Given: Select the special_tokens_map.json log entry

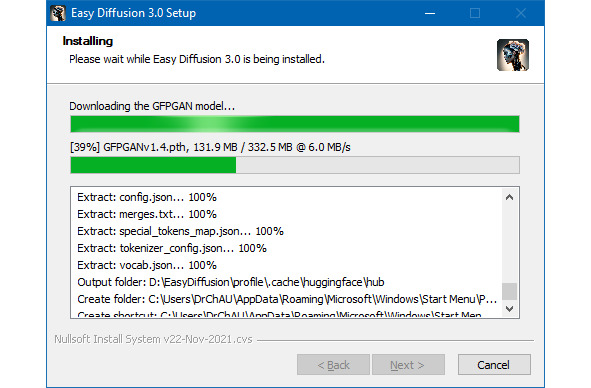Looking at the screenshot, I should [x=181, y=231].
